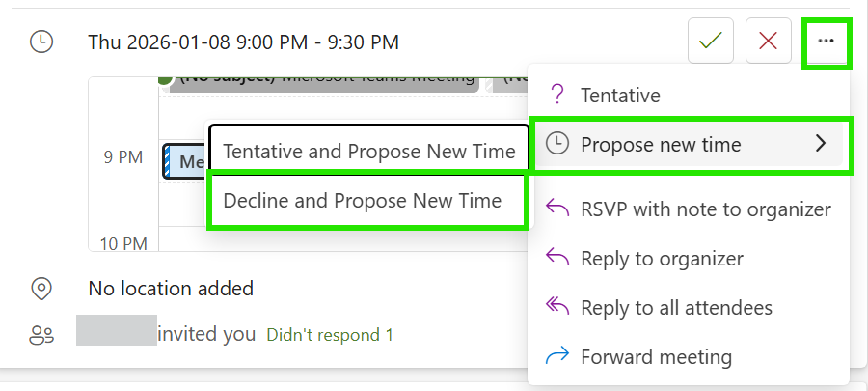Screen dimensions: 868x391
Task: Click the Tentative question mark icon
Action: [556, 95]
